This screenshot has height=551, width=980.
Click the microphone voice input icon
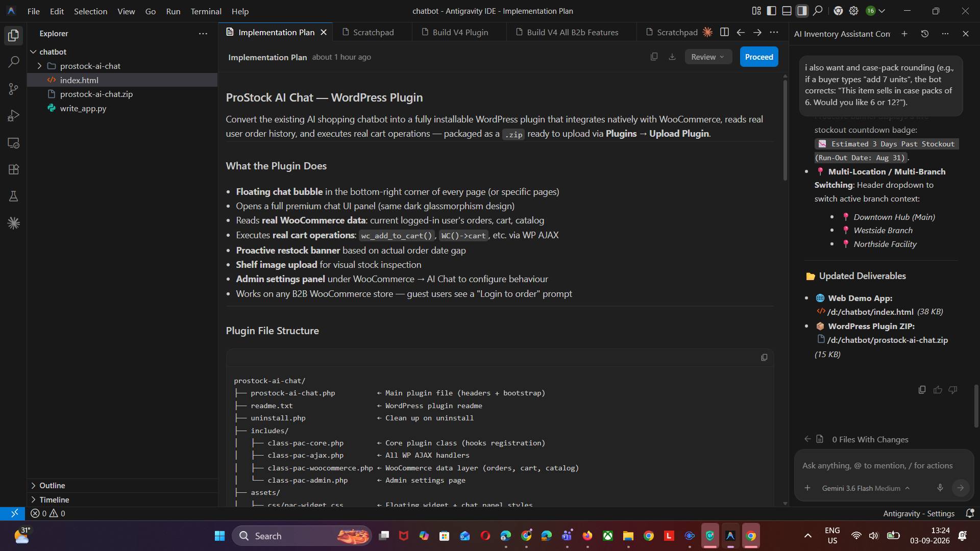(940, 488)
